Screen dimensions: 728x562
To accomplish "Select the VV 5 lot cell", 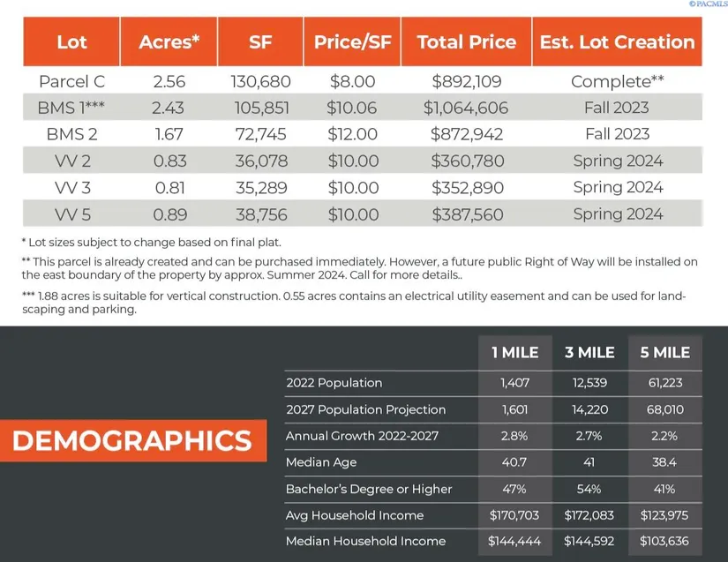I will click(x=72, y=214).
